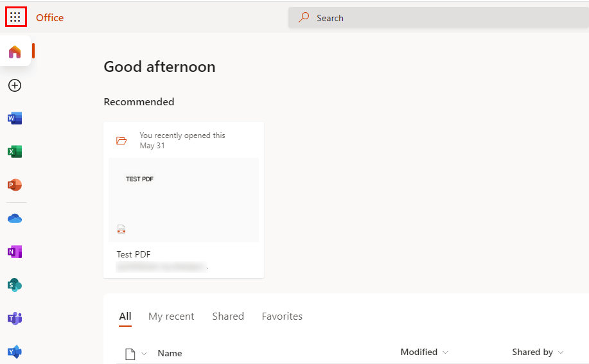Show the Favorites tab

coord(282,316)
